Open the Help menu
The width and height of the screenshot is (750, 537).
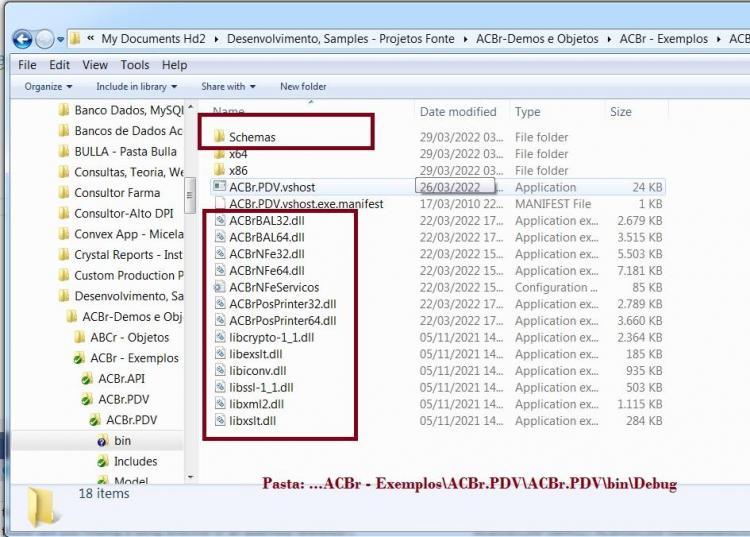pos(174,65)
